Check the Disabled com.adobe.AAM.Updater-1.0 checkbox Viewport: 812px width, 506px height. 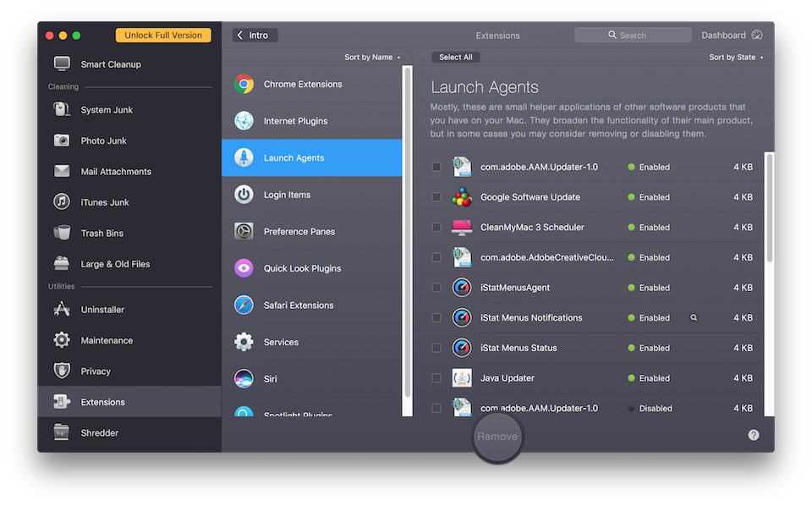point(436,408)
